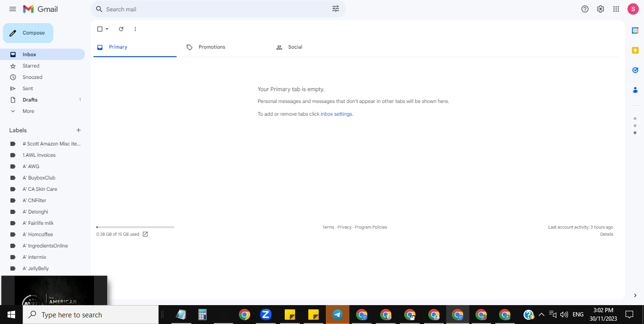Click into the Search mail field
The image size is (644, 324).
tap(218, 9)
